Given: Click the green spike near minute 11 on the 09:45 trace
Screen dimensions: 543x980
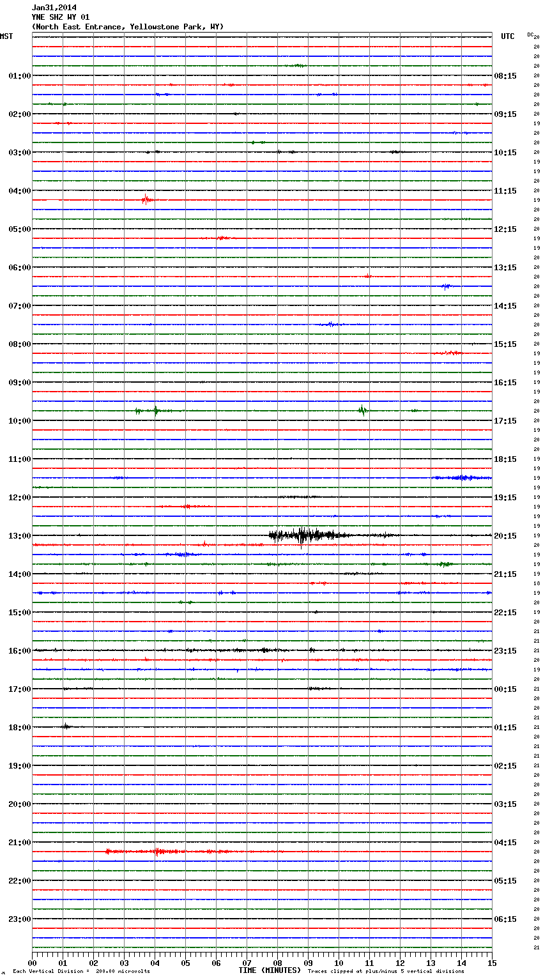Looking at the screenshot, I should [362, 410].
